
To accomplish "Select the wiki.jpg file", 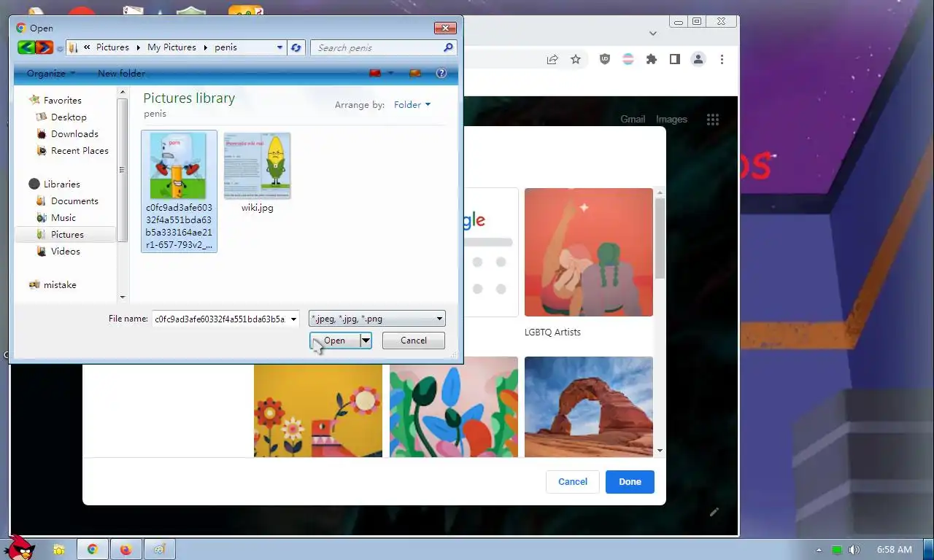I will 257,173.
